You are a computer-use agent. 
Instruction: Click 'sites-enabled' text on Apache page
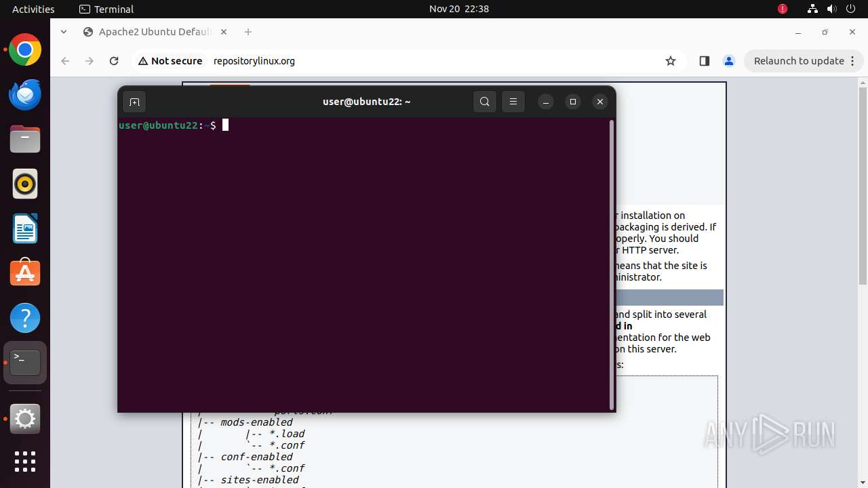pos(260,480)
